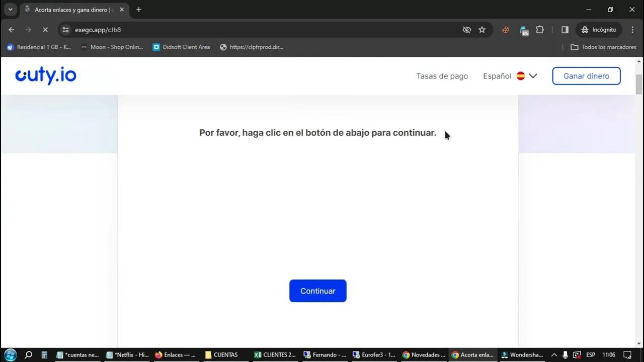The image size is (644, 362).
Task: Open Chrome's three-dot menu
Action: (632, 30)
